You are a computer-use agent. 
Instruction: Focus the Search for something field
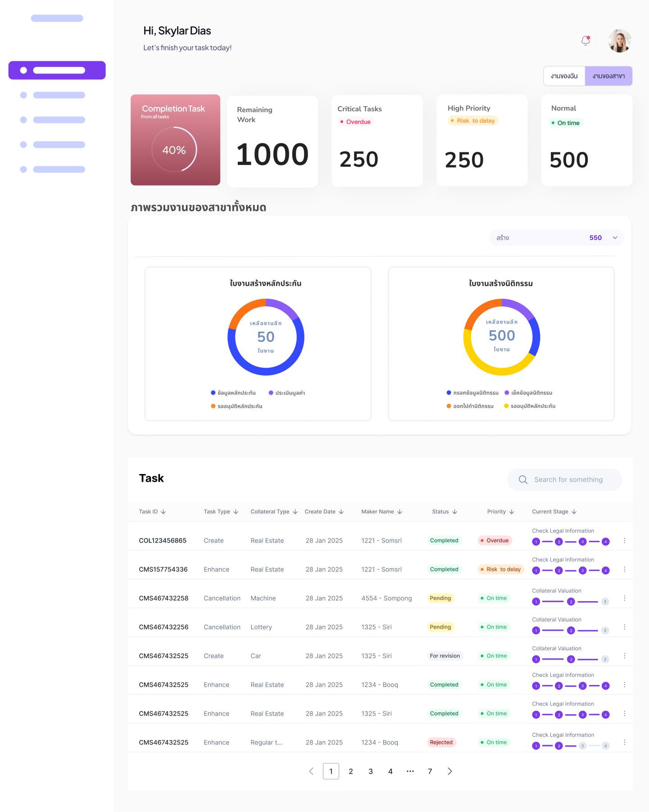click(x=568, y=479)
